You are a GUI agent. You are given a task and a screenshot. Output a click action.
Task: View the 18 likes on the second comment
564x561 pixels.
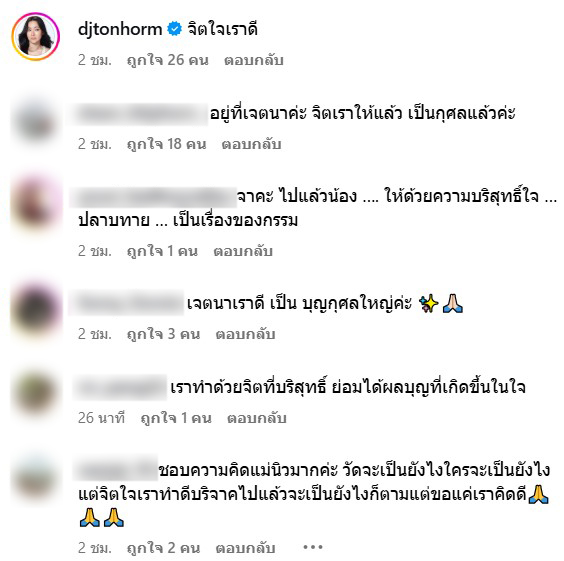[167, 144]
